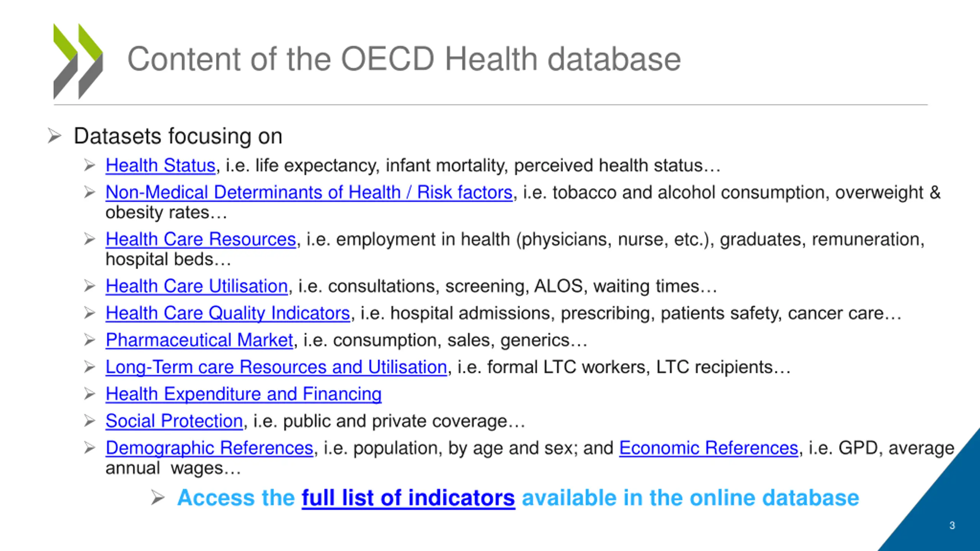
Task: Visit the Health Care Quality Indicators link
Action: [228, 313]
